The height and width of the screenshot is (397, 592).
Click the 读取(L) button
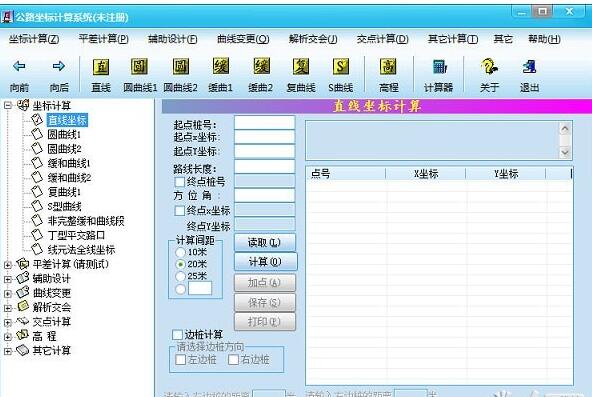click(265, 242)
